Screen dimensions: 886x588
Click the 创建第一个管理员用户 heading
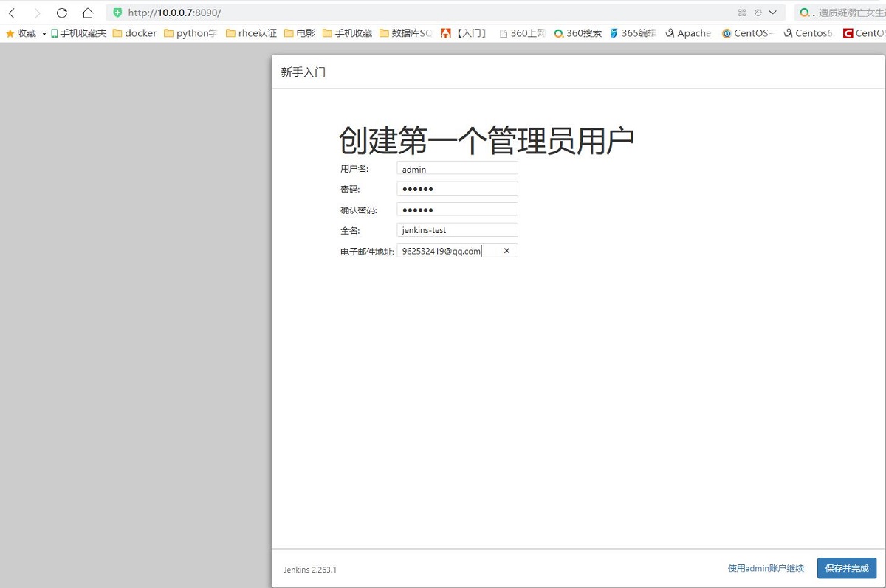coord(487,140)
